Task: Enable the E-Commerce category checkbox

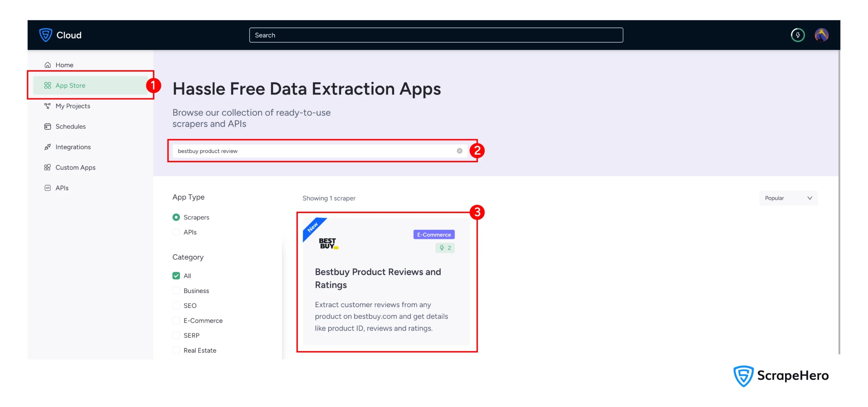Action: (176, 321)
